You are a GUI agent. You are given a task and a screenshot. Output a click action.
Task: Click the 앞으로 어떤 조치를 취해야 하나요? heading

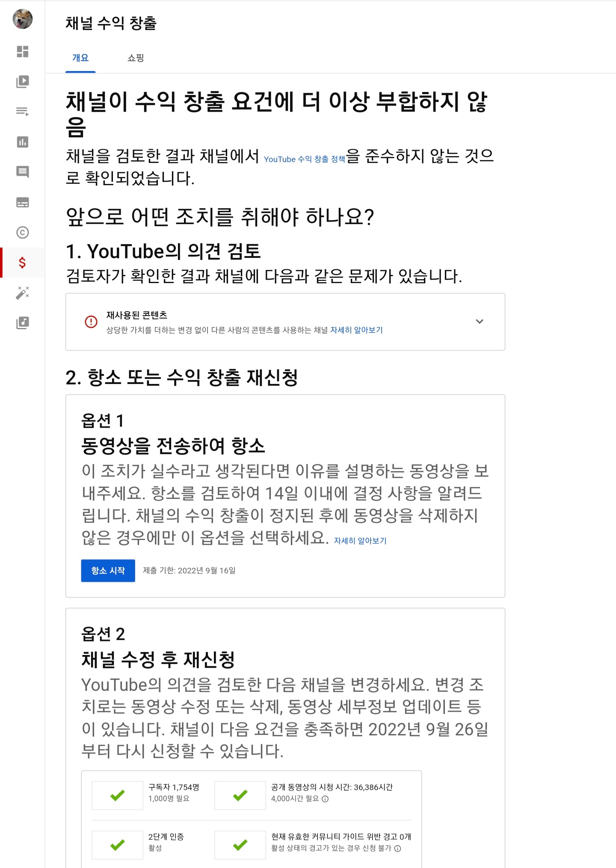(220, 216)
